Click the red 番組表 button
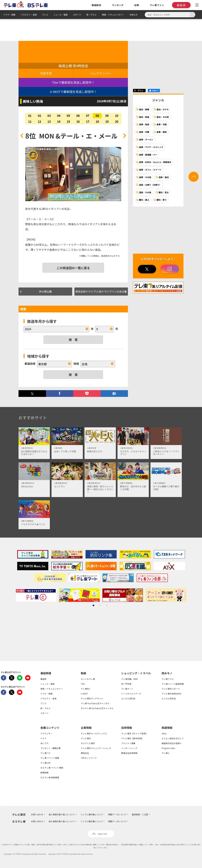202x868 pixels. [x=181, y=5]
